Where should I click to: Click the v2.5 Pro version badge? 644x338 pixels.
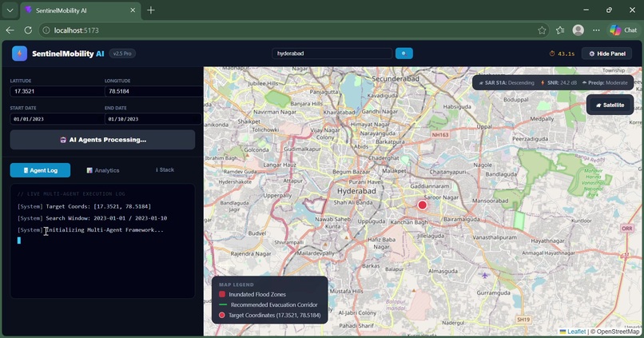(122, 54)
